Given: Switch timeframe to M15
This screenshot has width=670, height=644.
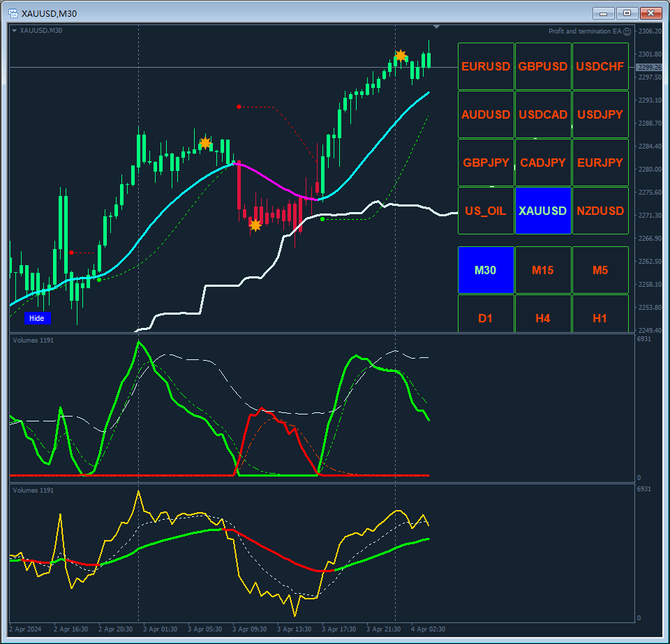Looking at the screenshot, I should (x=543, y=270).
